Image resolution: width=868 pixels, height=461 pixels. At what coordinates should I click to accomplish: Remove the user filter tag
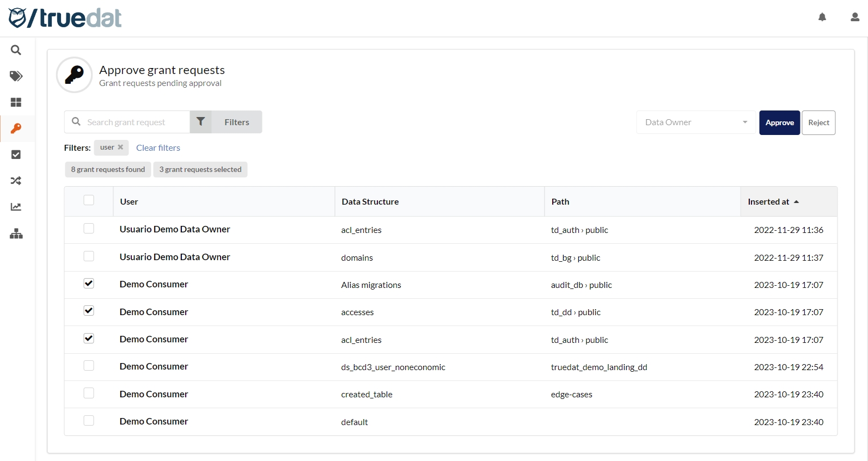click(x=120, y=147)
